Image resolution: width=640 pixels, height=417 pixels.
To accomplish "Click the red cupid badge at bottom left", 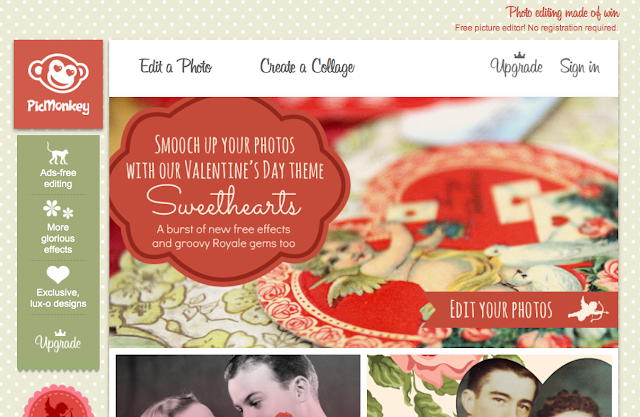I will click(58, 401).
